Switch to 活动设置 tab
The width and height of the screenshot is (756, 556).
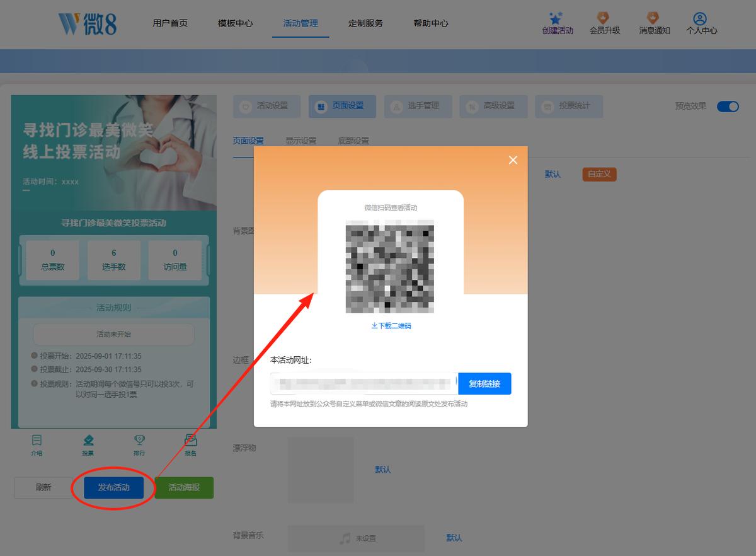[266, 107]
